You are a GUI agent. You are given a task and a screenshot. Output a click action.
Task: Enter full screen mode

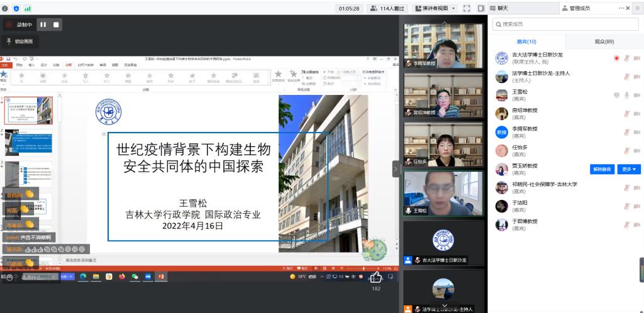467,8
